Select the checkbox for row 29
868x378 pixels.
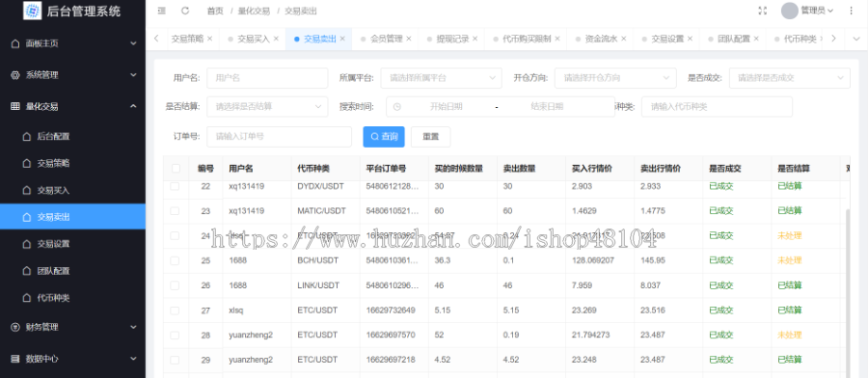(175, 360)
